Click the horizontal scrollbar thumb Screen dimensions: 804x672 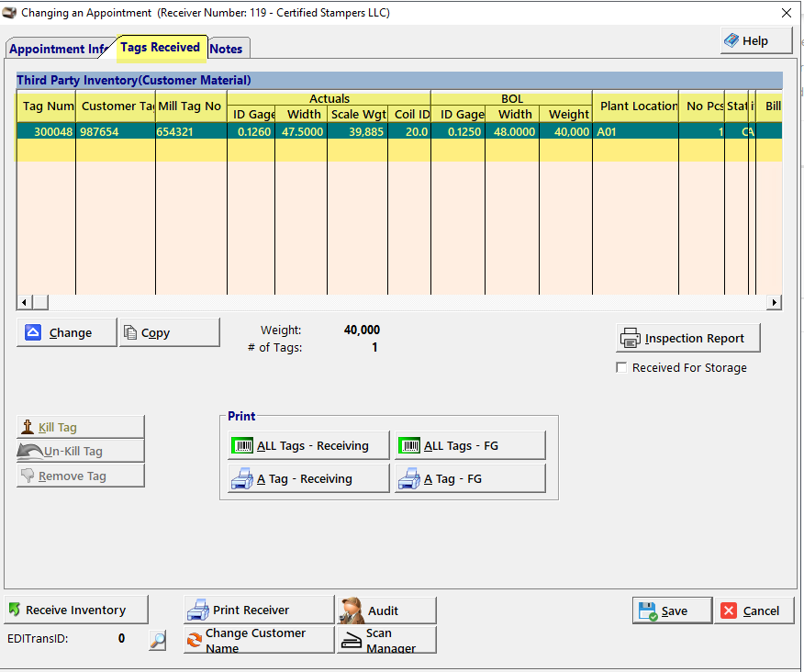tap(40, 302)
